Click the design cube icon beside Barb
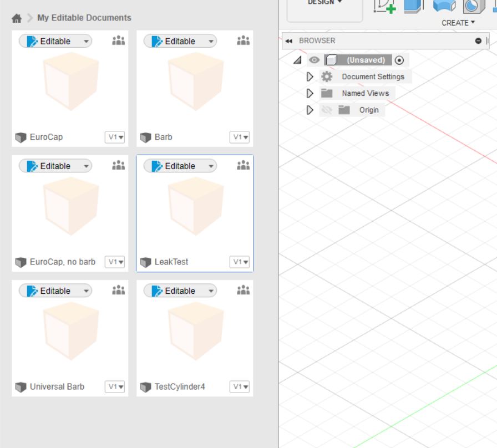Viewport: 497px width, 448px height. (145, 138)
